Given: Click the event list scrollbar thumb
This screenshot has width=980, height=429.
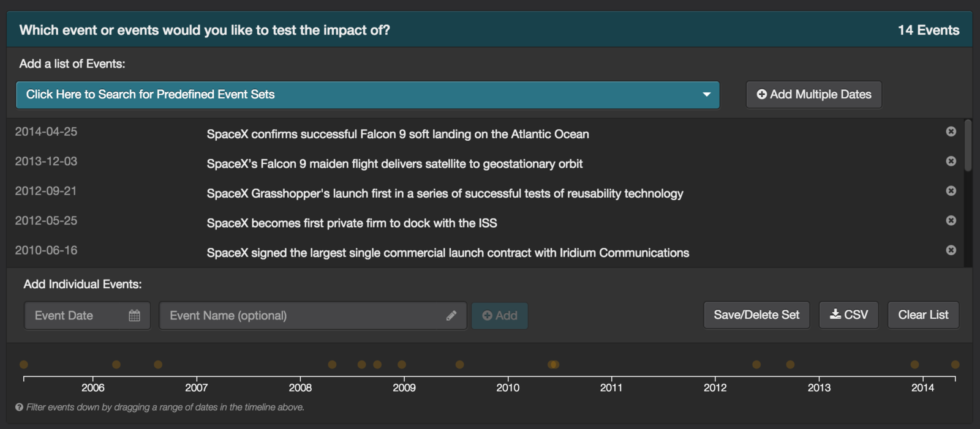Looking at the screenshot, I should (x=968, y=146).
